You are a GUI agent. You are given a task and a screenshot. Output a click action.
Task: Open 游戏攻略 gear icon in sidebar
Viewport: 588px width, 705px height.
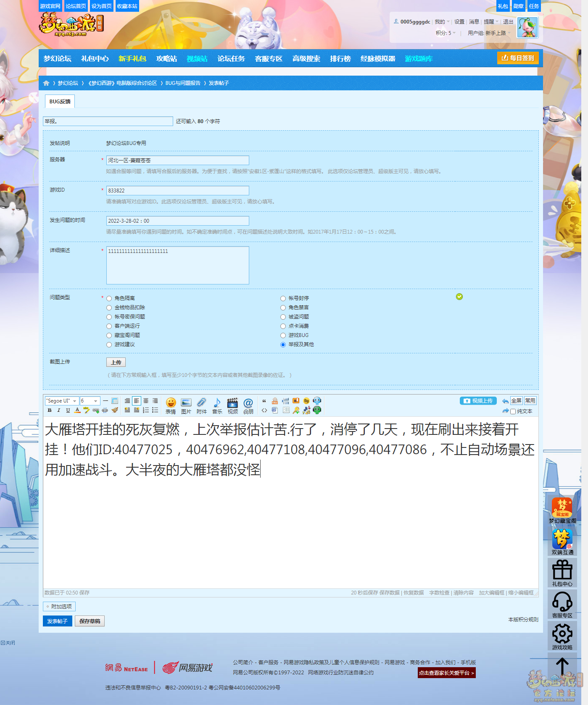coord(562,636)
